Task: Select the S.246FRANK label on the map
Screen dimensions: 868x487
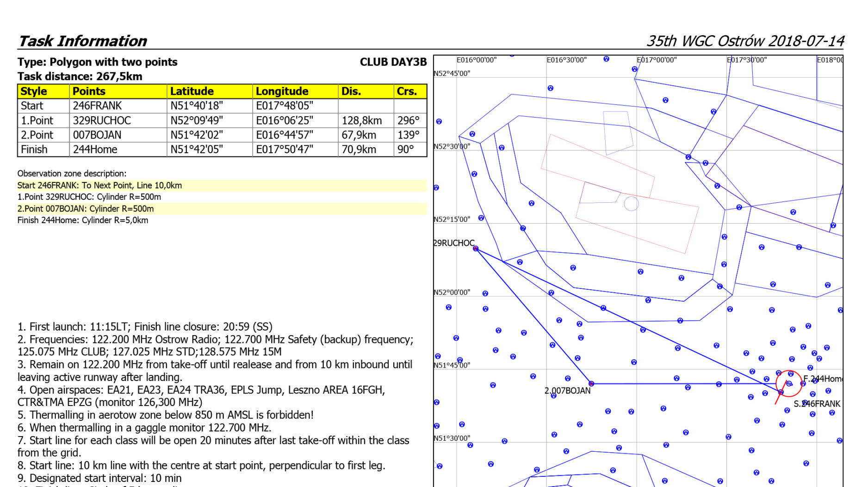Action: click(x=817, y=404)
